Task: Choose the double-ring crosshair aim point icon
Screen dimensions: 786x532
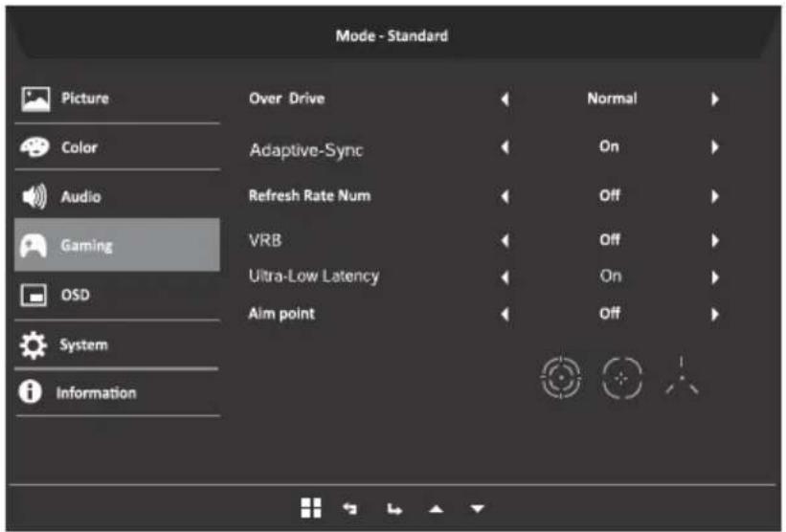Action: (561, 378)
